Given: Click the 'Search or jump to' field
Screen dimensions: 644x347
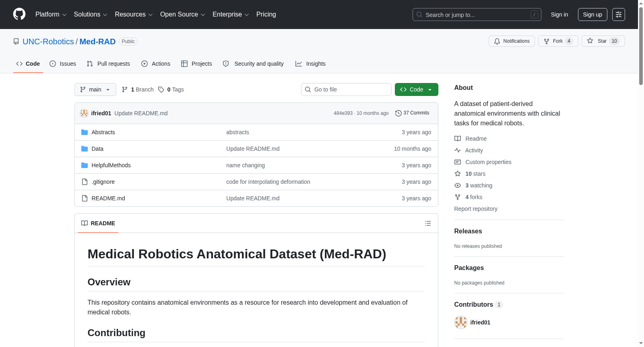Looking at the screenshot, I should coord(477,15).
